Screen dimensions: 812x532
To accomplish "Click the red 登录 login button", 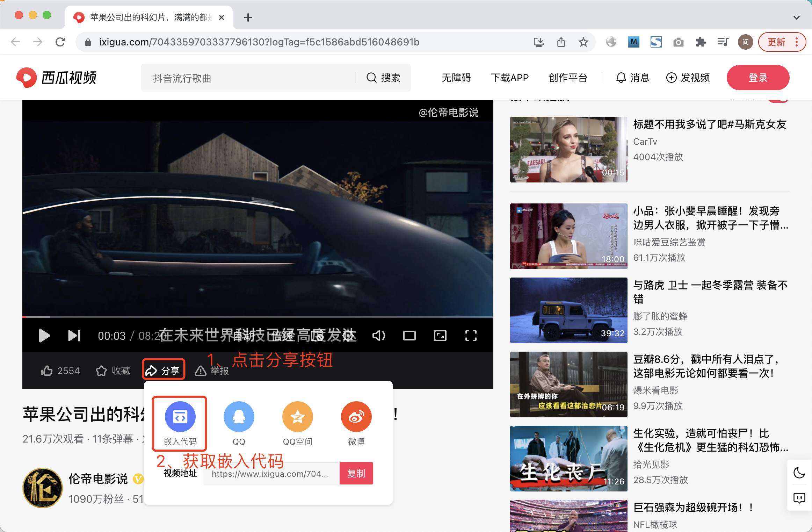I will pyautogui.click(x=758, y=78).
